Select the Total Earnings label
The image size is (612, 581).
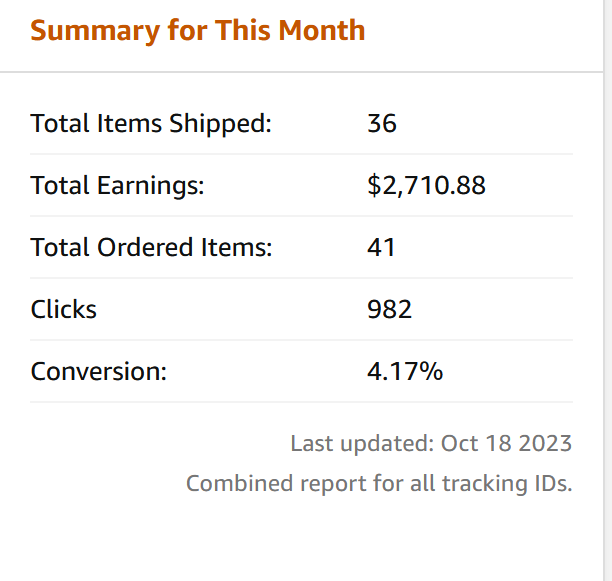coord(117,186)
